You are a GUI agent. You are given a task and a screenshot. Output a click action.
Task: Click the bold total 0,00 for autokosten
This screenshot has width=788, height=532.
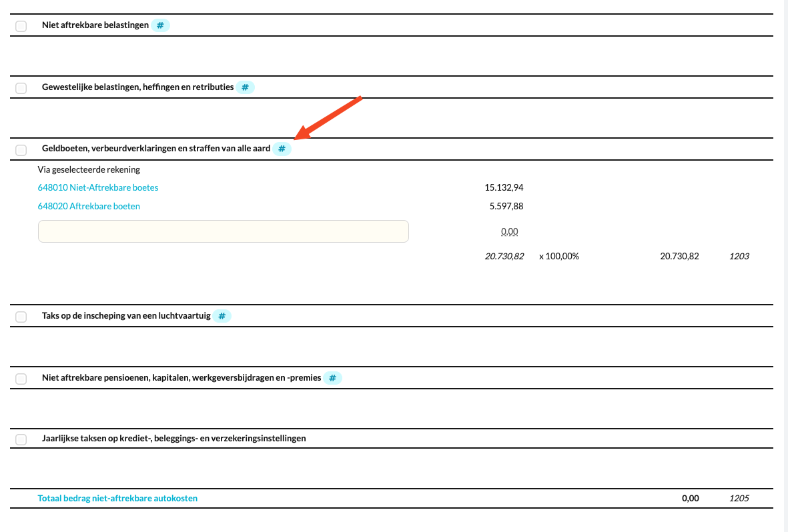click(x=691, y=499)
